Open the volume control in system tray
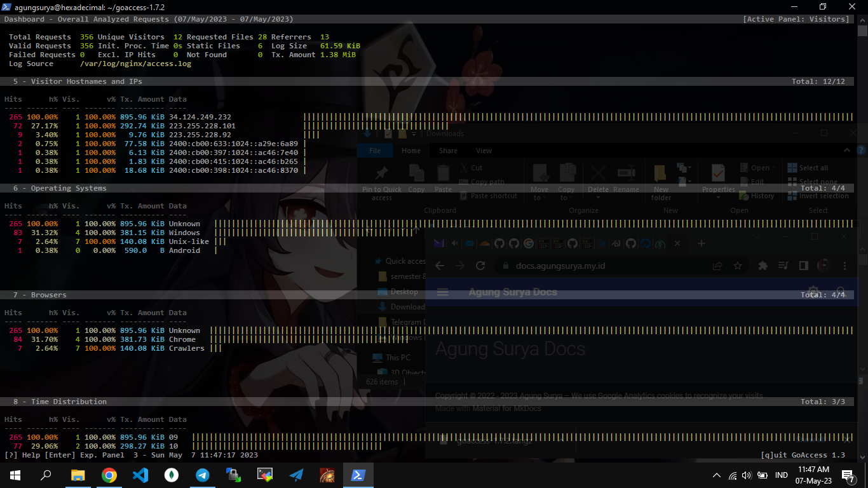 pyautogui.click(x=747, y=475)
